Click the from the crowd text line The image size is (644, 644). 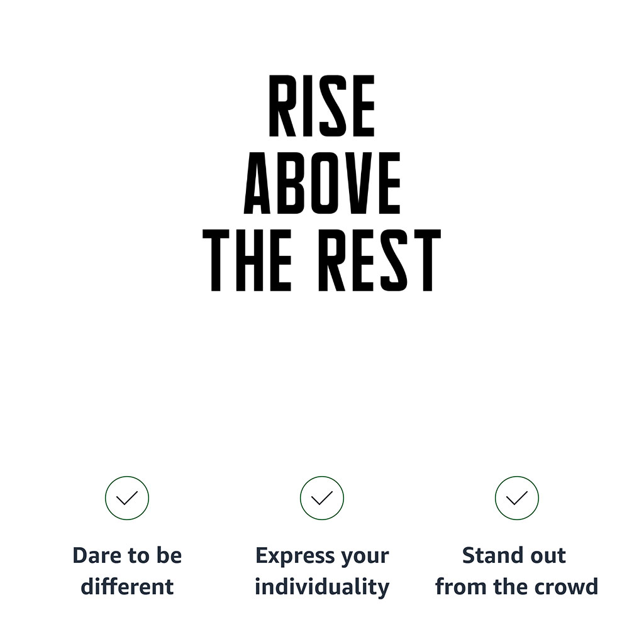(517, 587)
